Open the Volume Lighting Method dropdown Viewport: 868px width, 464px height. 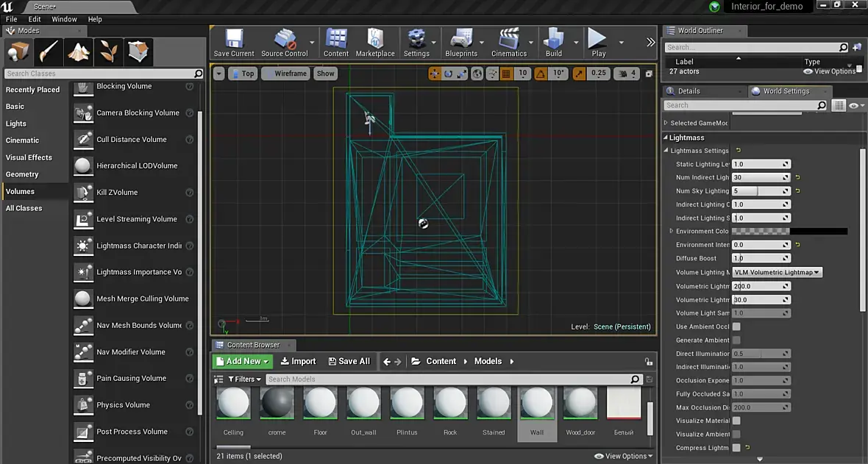click(x=777, y=272)
